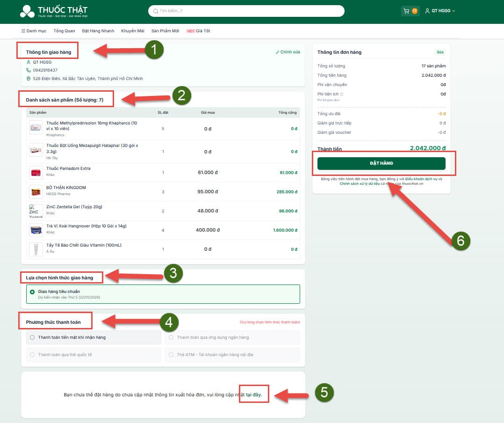Click the Tìm kiếm search field
This screenshot has height=423, width=504.
pos(248,11)
